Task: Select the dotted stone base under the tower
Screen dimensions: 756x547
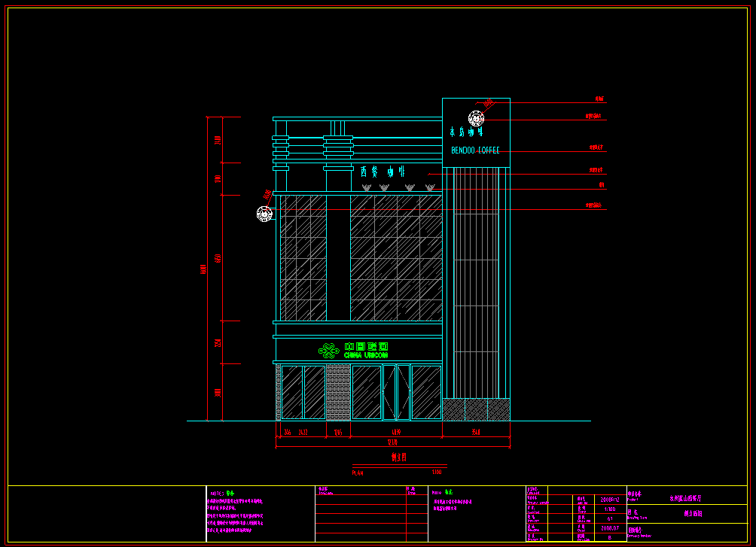Action: coord(476,409)
